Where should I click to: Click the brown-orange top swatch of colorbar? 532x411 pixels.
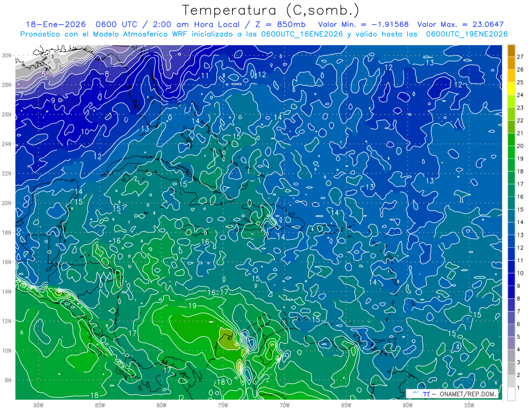click(x=511, y=51)
